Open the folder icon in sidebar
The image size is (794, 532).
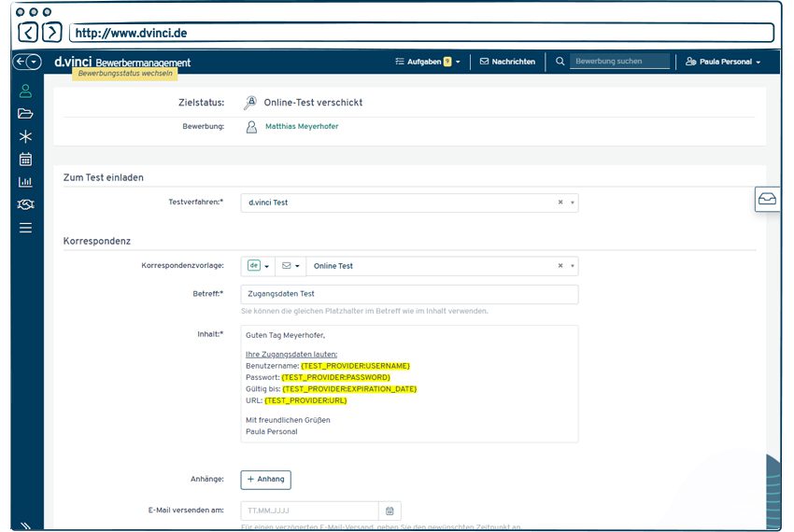25,113
